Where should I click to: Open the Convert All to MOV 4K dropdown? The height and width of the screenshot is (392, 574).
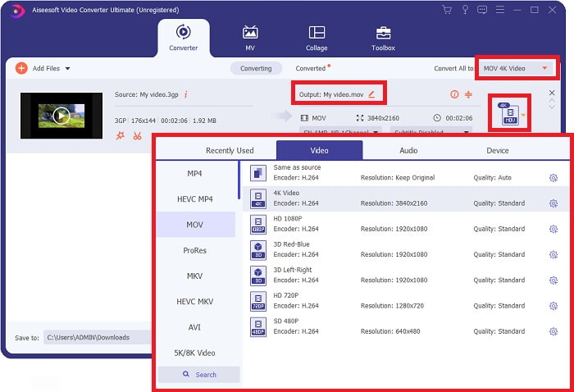pos(517,68)
